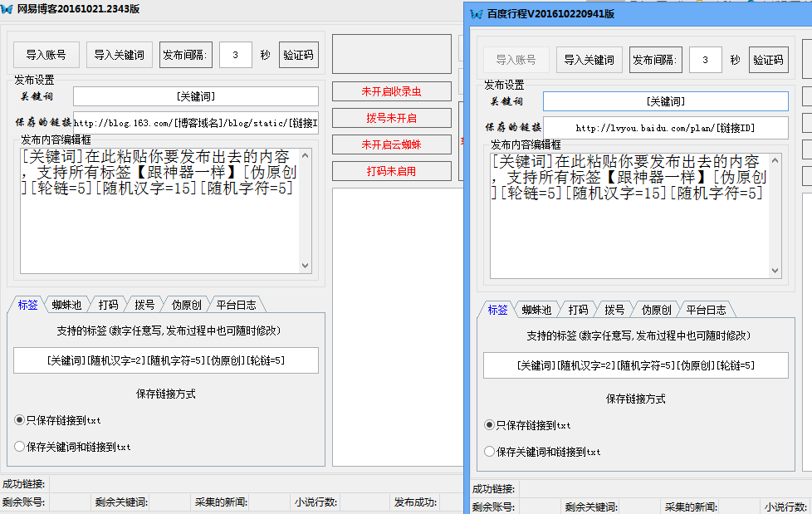The height and width of the screenshot is (514, 812).
Task: Click 导入关键词 button in Baidu window
Action: pos(589,59)
